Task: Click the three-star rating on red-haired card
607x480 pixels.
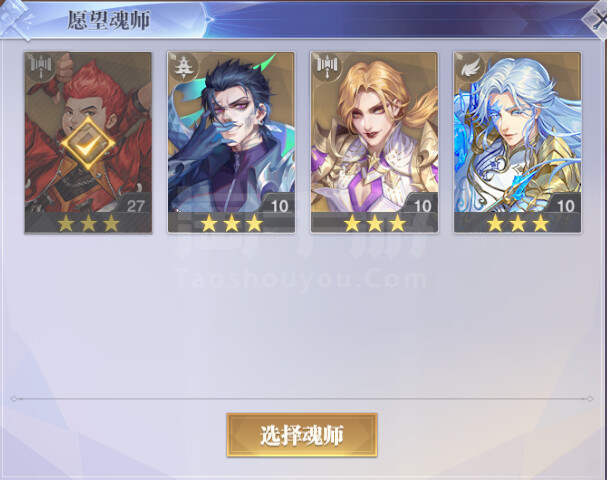Action: click(x=88, y=223)
